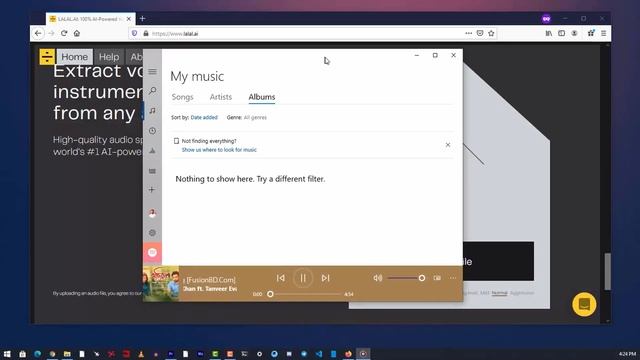Click Show us where to look for music
Screen dimensions: 640x360
pyautogui.click(x=219, y=150)
